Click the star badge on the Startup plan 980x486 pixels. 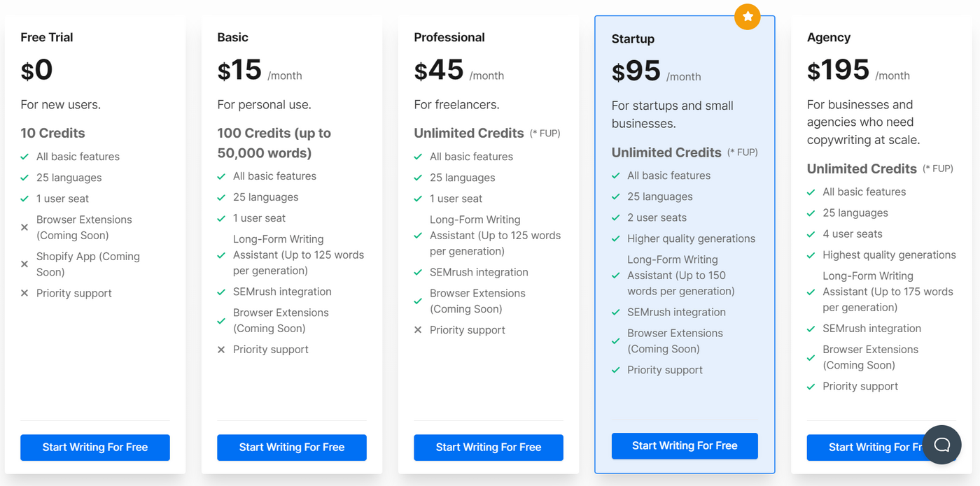tap(747, 16)
